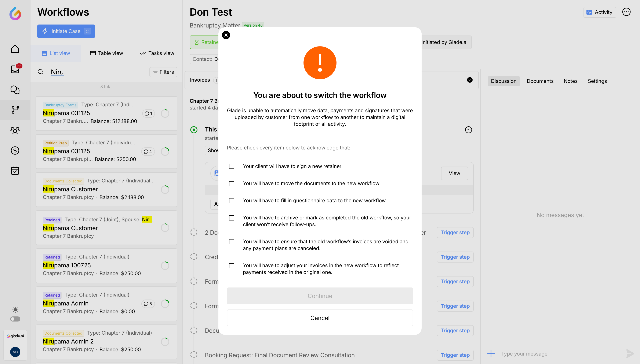Click the Cancel button in dialog

pyautogui.click(x=320, y=318)
